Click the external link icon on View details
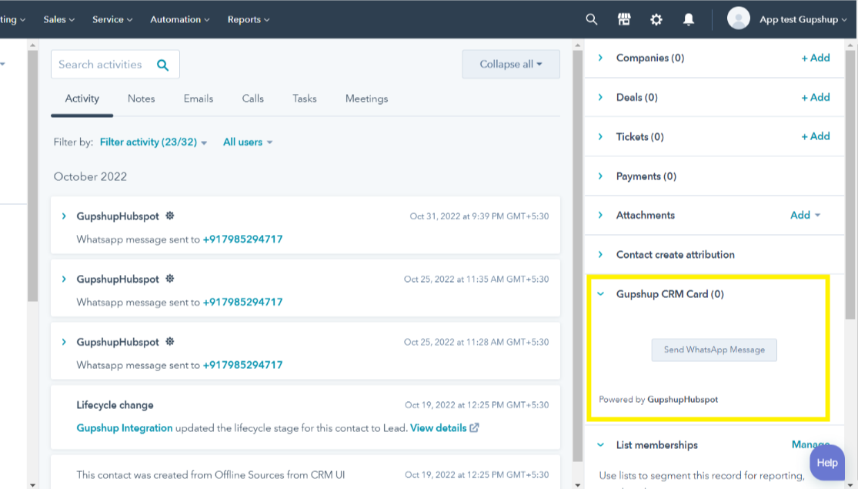868x489 pixels. coord(475,428)
